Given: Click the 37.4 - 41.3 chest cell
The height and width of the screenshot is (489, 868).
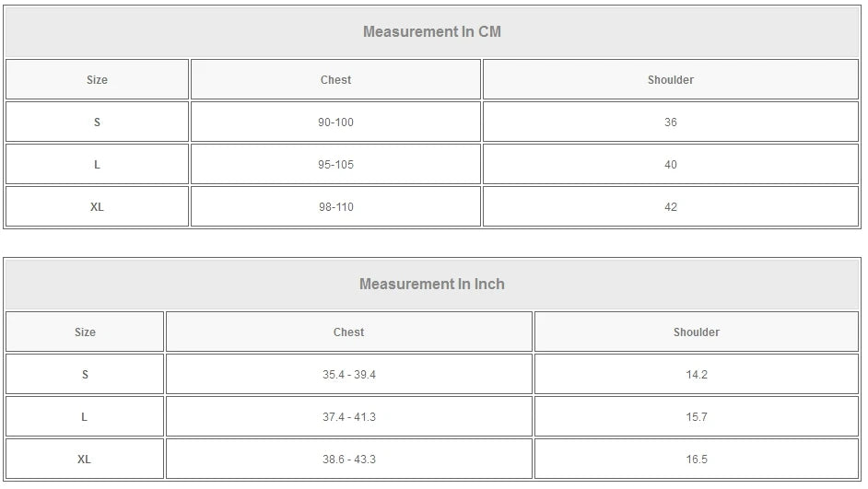Looking at the screenshot, I should [x=348, y=417].
